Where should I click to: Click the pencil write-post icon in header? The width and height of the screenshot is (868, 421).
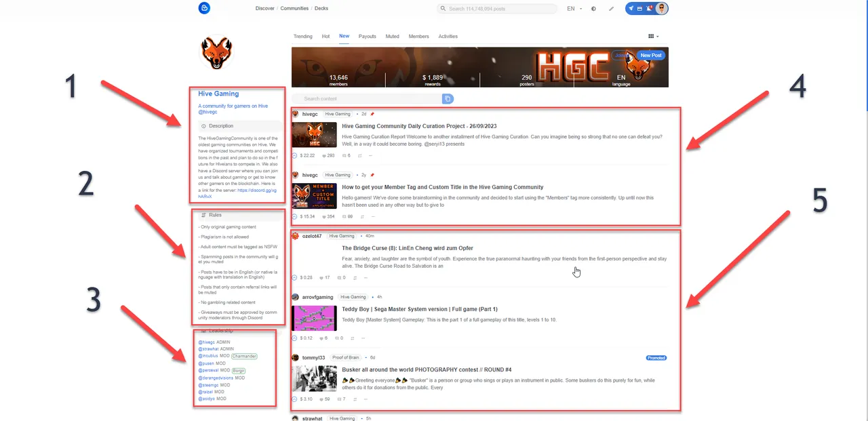[611, 9]
